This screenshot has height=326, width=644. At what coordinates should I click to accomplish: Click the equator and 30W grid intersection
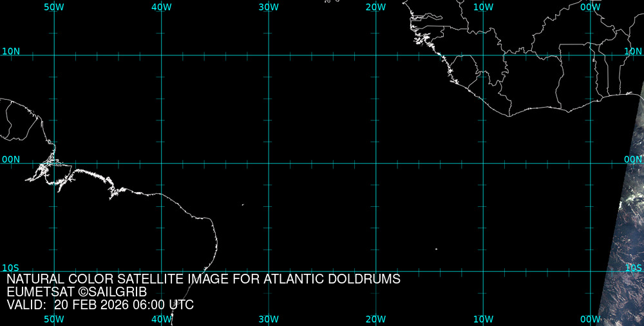click(269, 163)
